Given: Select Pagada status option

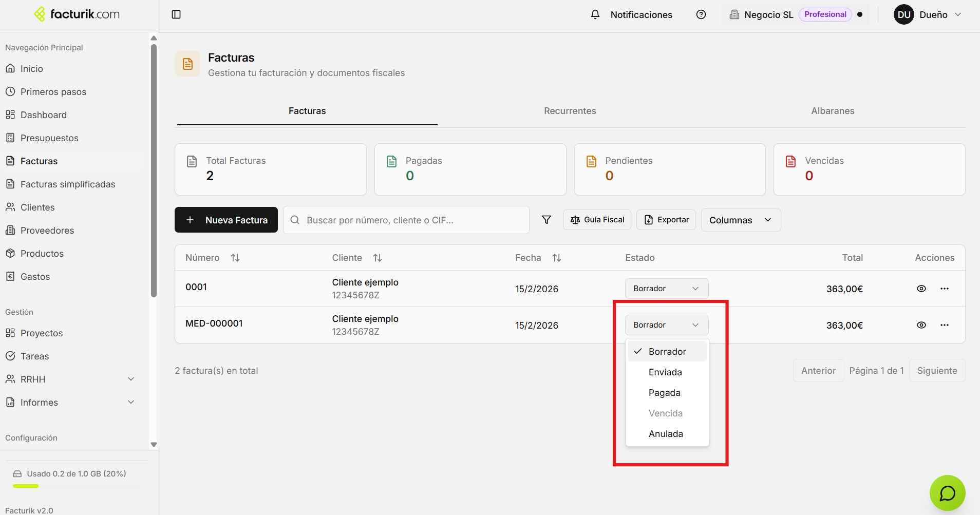Looking at the screenshot, I should tap(667, 393).
